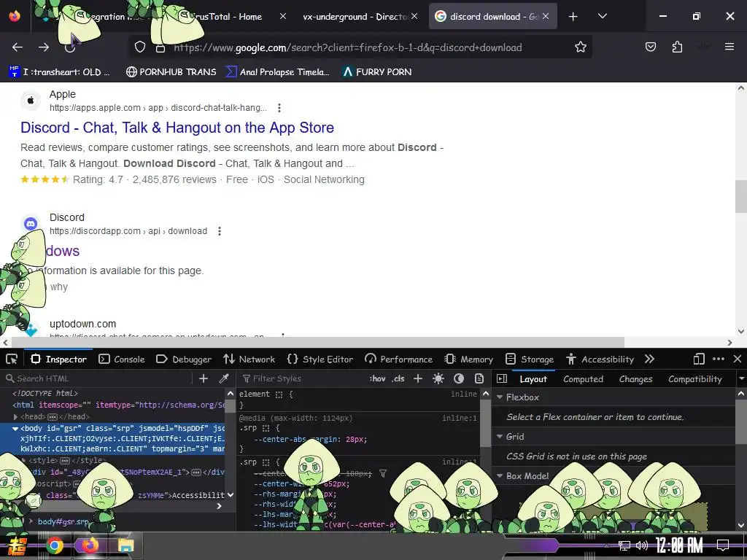Screen dimensions: 747x560
Task: Collapse the Grid section
Action: click(500, 437)
